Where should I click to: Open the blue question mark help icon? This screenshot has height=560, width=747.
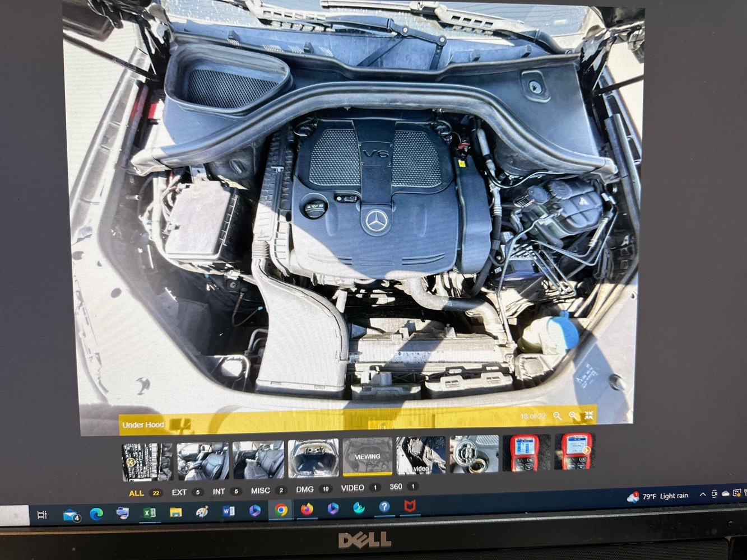384,507
